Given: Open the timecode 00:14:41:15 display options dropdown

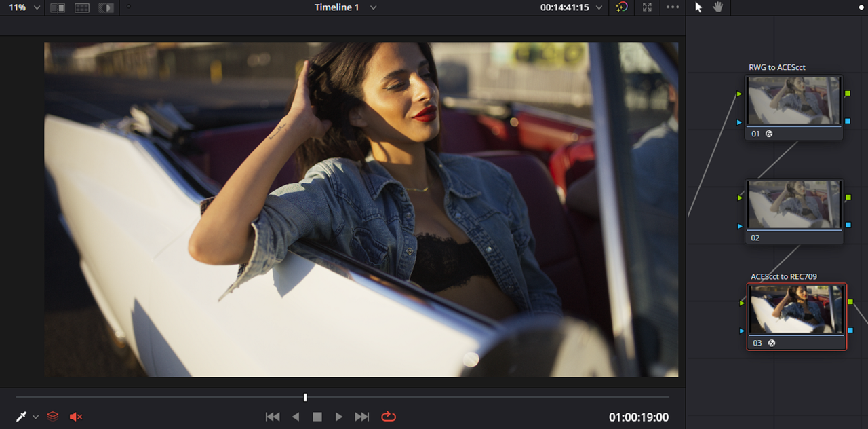Looking at the screenshot, I should click(598, 7).
